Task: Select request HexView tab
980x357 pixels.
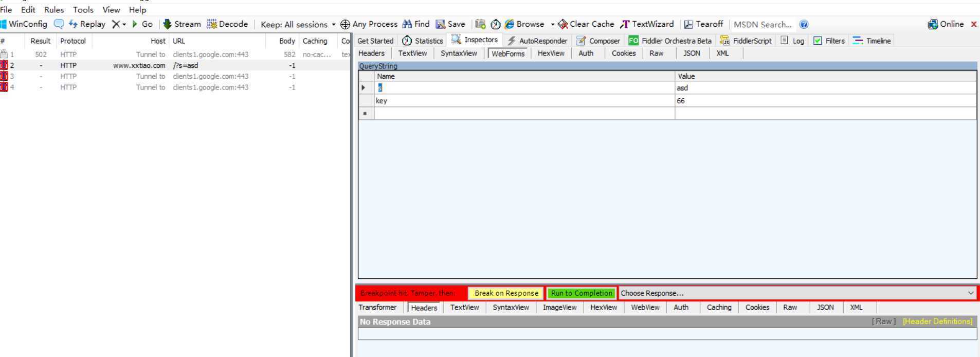Action: [551, 53]
